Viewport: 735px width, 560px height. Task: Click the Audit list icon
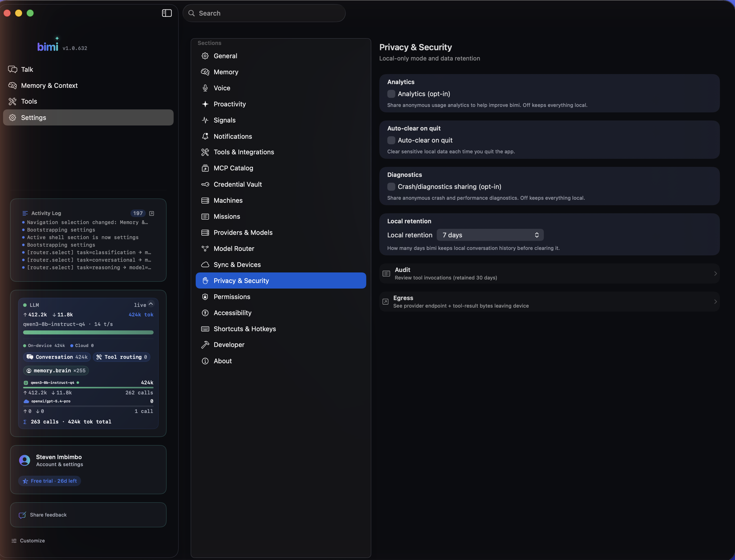(386, 274)
